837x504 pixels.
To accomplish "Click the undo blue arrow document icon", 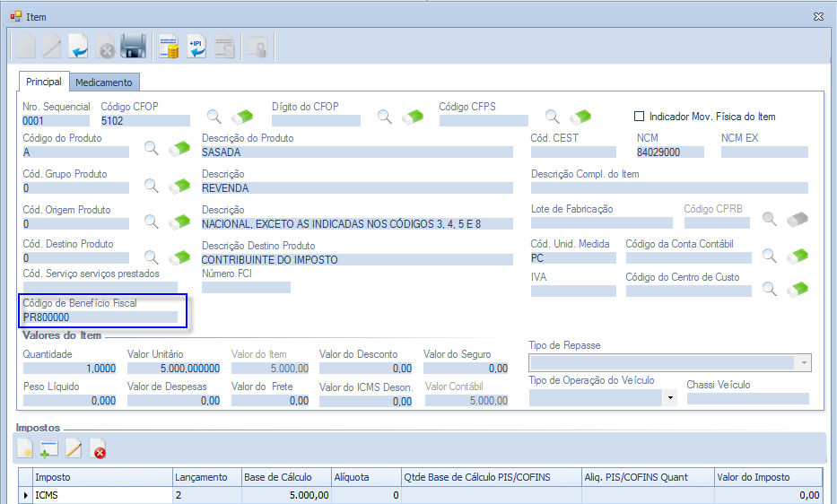I will tap(78, 47).
